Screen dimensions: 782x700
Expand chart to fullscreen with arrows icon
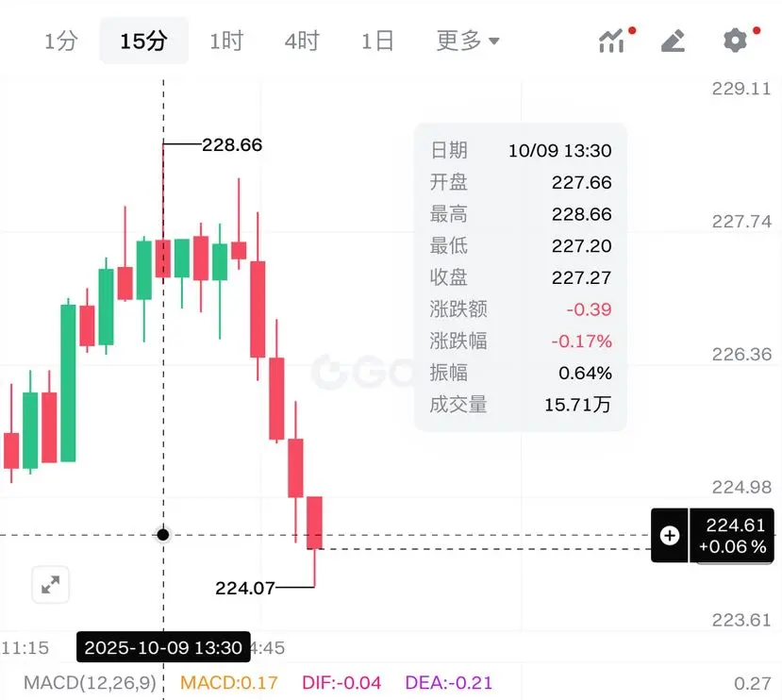[x=50, y=584]
